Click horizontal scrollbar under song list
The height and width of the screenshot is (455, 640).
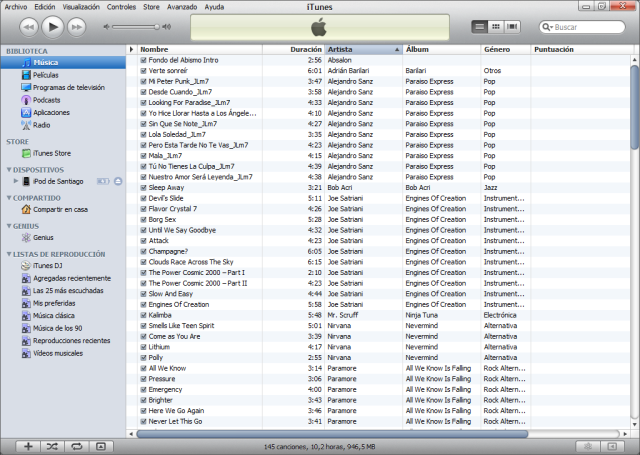pyautogui.click(x=332, y=434)
